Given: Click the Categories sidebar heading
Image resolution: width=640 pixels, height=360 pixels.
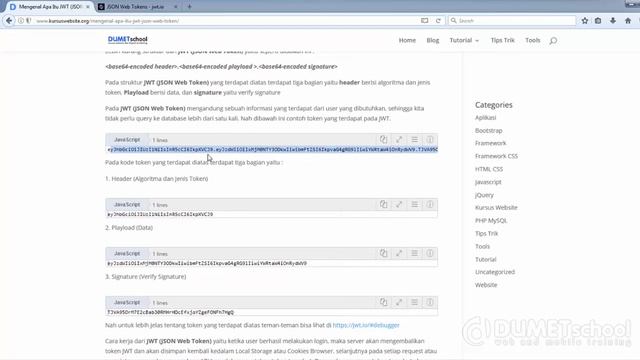Looking at the screenshot, I should [493, 105].
